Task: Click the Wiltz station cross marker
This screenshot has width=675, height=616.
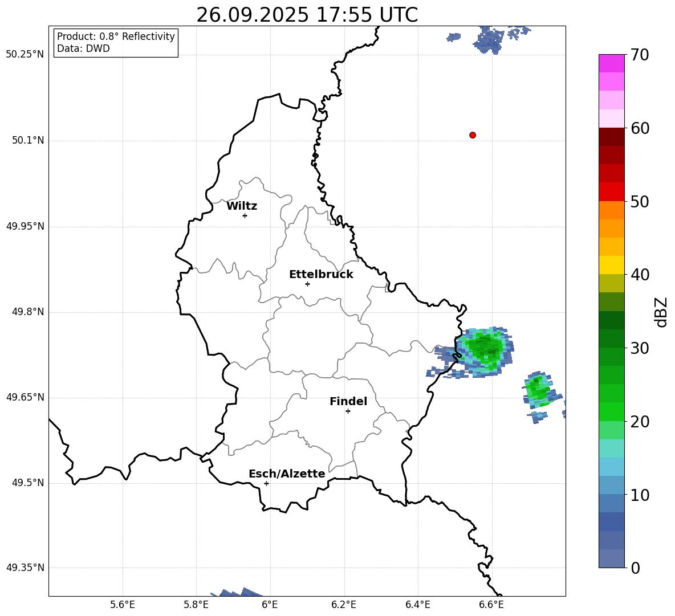Action: pos(245,215)
